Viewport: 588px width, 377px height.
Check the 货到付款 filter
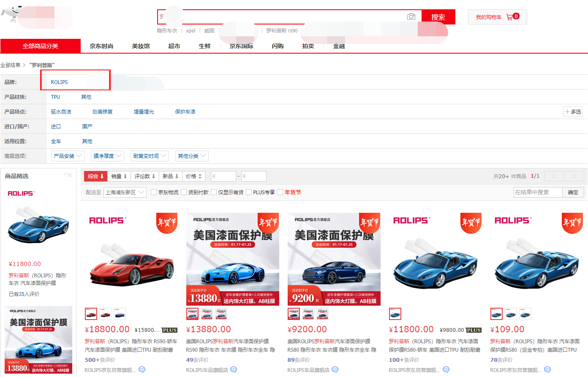[184, 193]
